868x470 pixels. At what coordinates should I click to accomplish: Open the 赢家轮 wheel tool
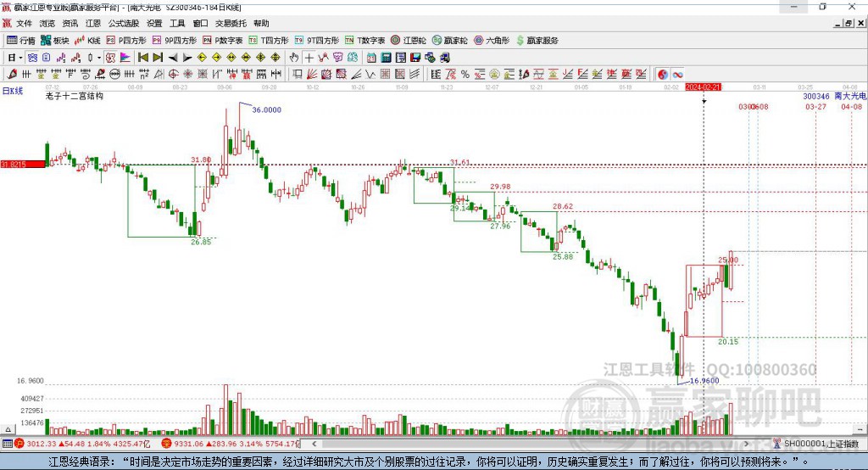point(450,41)
